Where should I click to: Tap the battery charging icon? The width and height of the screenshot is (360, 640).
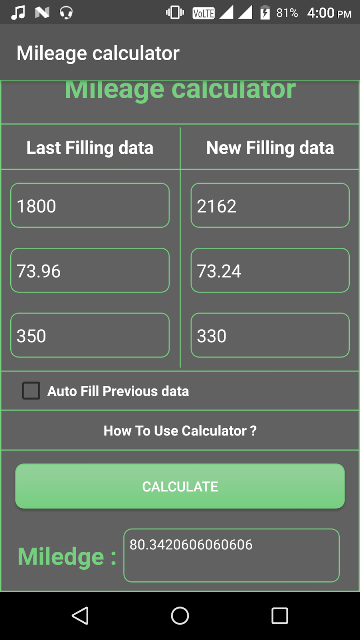click(265, 13)
